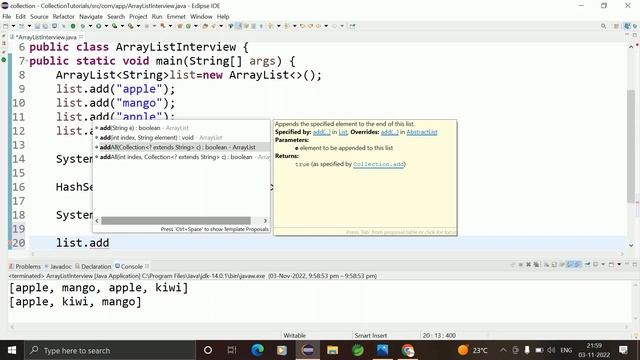Viewport: 640px width, 360px height.
Task: Select the add(int index, String element) proposal
Action: click(181, 138)
